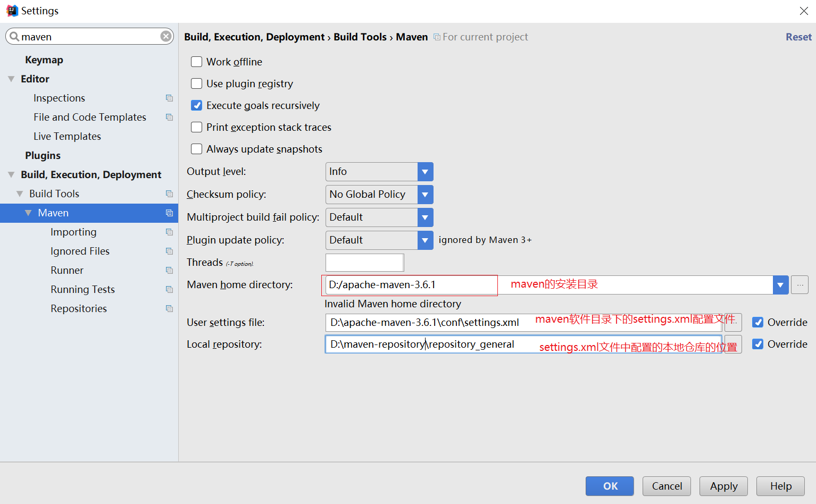Screen dimensions: 816x504
Task: Uncheck Override for Local repository
Action: pos(758,344)
